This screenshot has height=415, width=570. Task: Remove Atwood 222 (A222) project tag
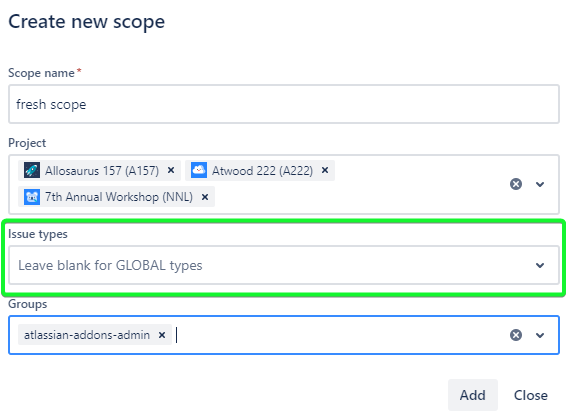tap(325, 170)
